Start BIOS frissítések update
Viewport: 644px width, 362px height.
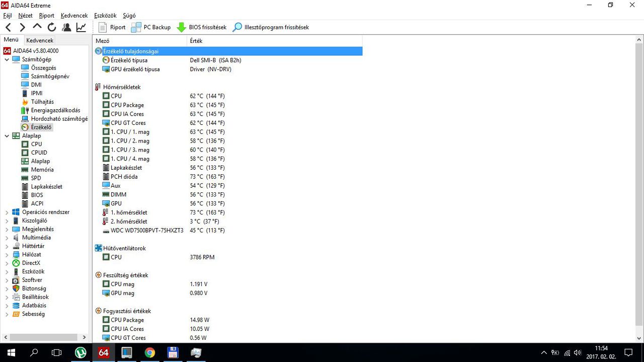point(201,27)
